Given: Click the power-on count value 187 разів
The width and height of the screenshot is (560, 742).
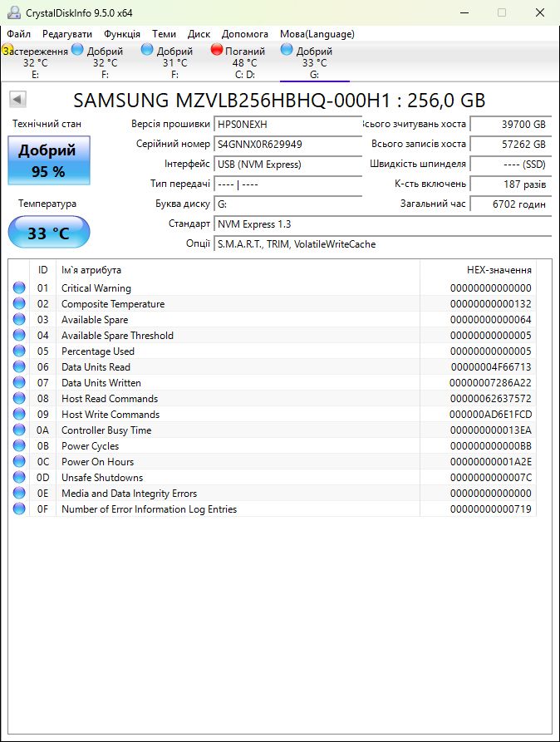Looking at the screenshot, I should tap(511, 184).
